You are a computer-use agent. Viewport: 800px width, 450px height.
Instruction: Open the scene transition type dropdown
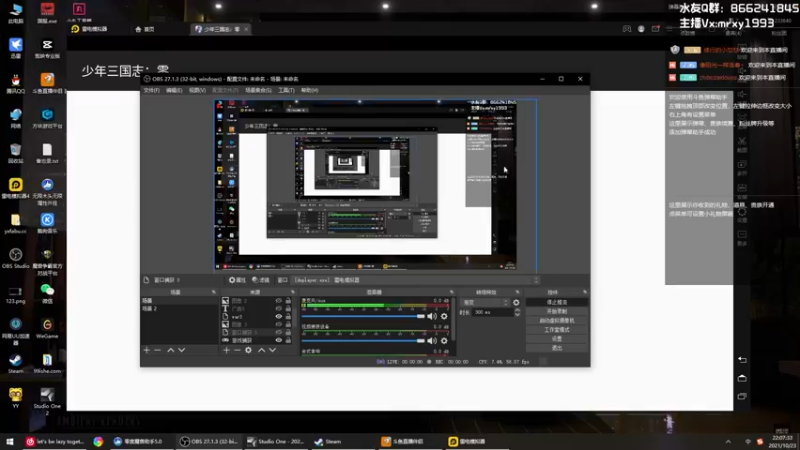click(x=485, y=303)
